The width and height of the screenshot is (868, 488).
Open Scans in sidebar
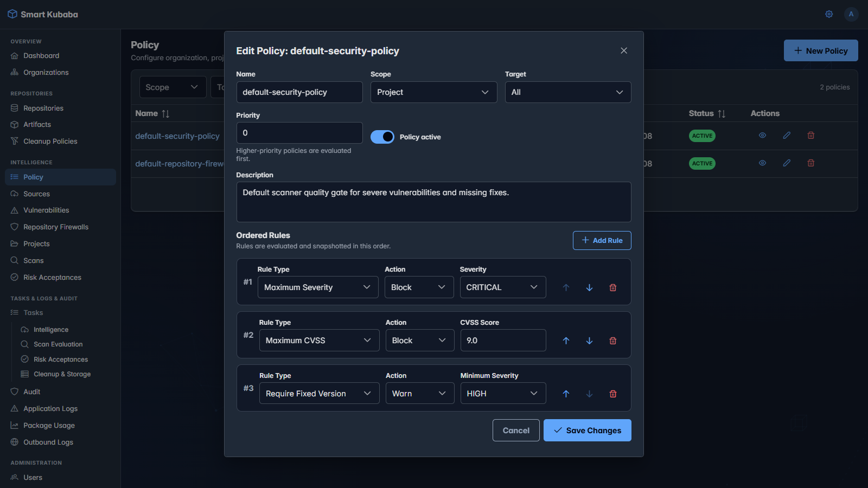60,260
